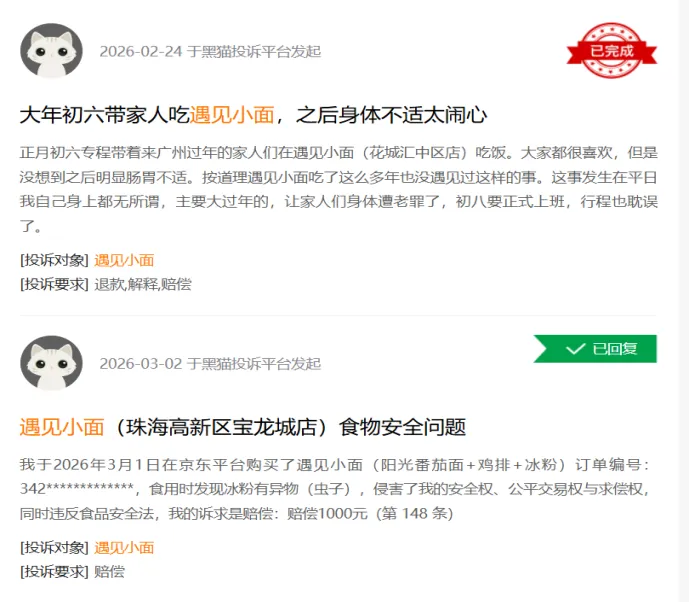
Task: Open the cat avatar of the 2026-02-24 complaint
Action: coord(51,51)
